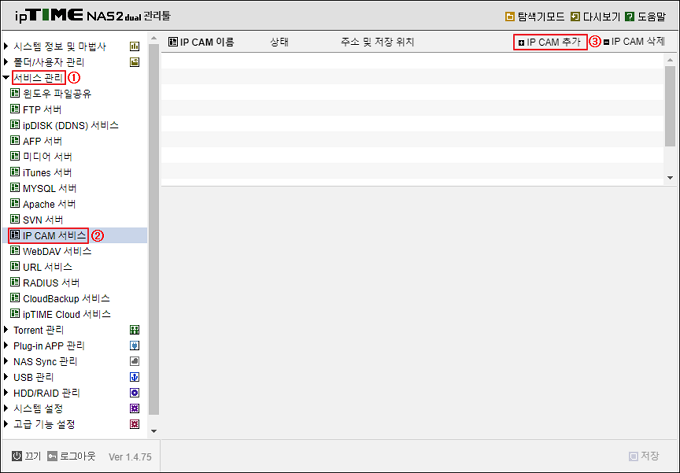Open the 미디어 서버 menu item
This screenshot has height=473, width=680.
[47, 157]
